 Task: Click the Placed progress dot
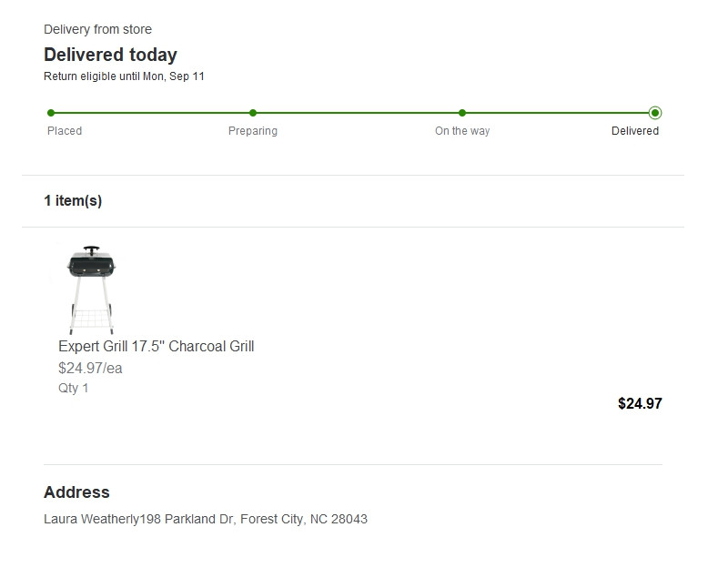tap(51, 113)
